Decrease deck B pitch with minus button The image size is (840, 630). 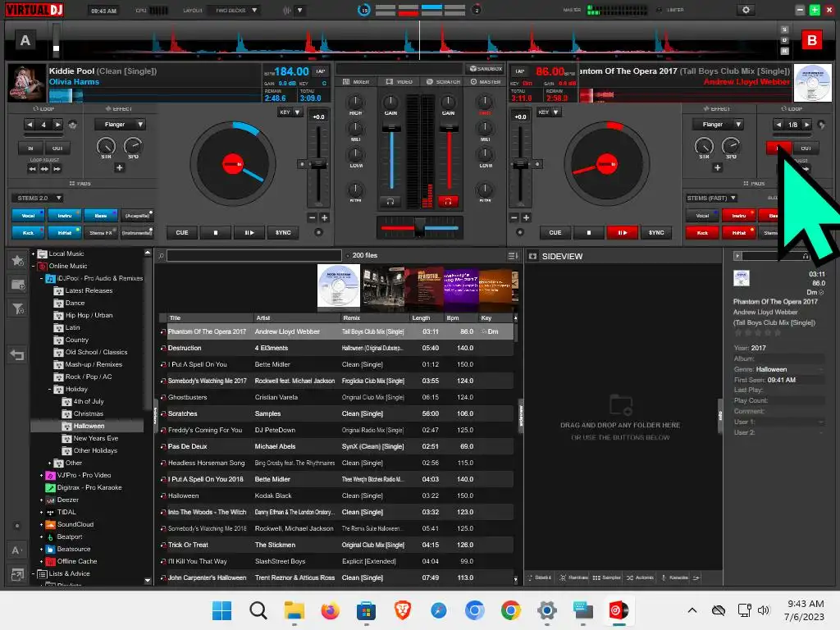tap(514, 217)
